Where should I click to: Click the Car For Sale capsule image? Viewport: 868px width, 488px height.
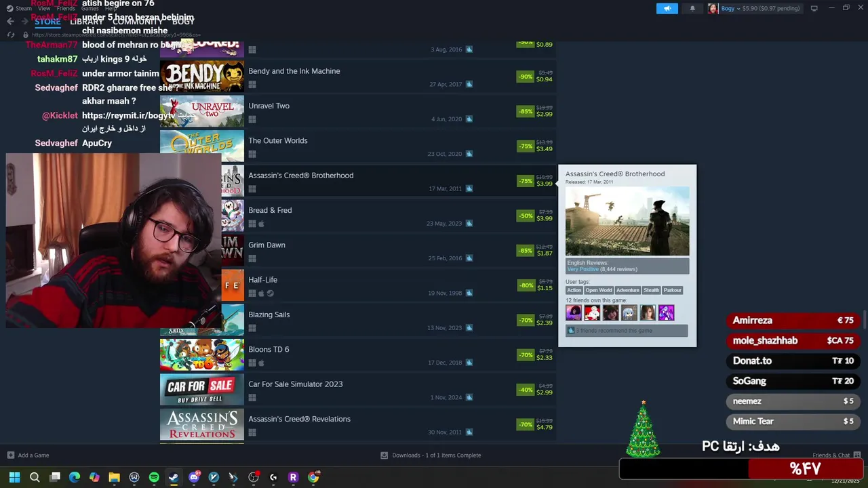pos(202,389)
